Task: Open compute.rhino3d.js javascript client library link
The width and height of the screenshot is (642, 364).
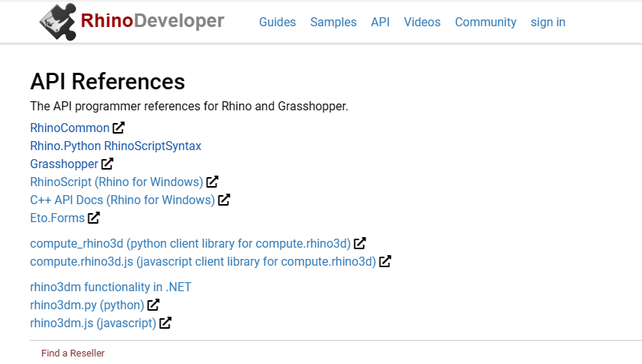Action: click(x=203, y=261)
